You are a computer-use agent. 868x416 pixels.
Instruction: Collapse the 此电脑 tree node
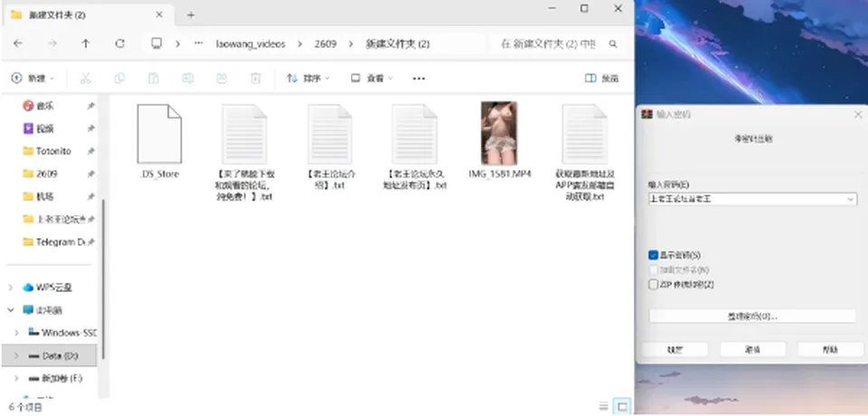coord(11,310)
